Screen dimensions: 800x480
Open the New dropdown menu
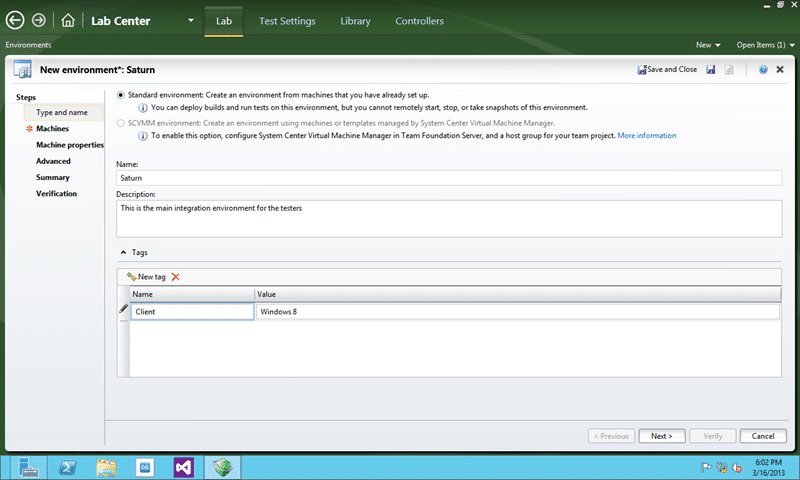(708, 45)
